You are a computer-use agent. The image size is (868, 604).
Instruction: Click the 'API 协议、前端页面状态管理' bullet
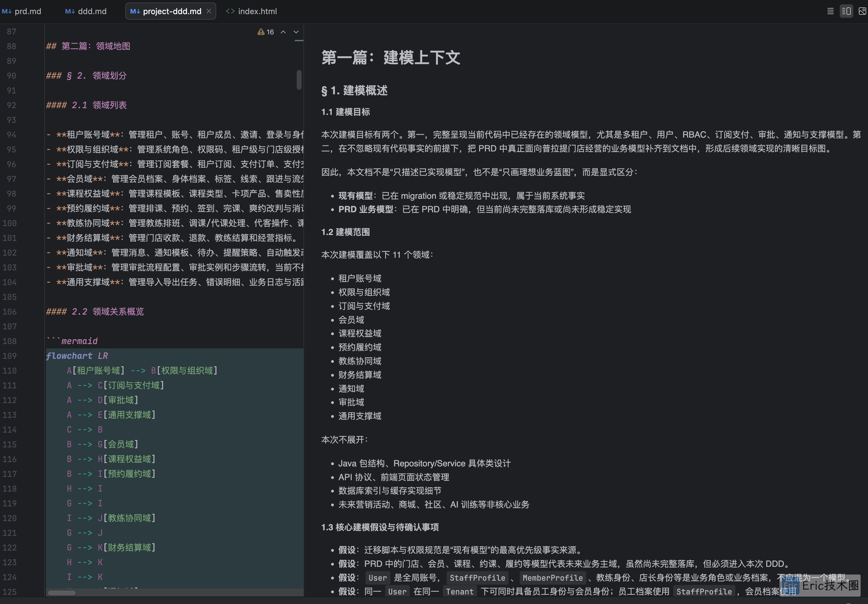click(393, 477)
